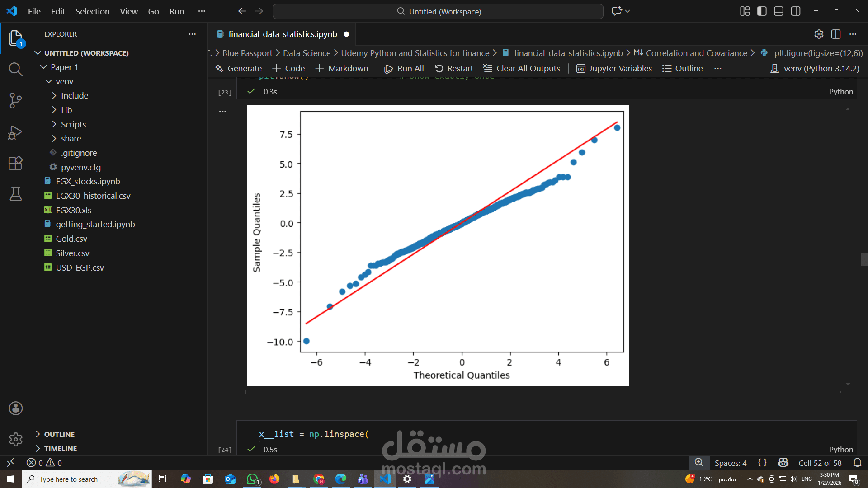Open Gold.csv in the explorer

click(x=71, y=239)
